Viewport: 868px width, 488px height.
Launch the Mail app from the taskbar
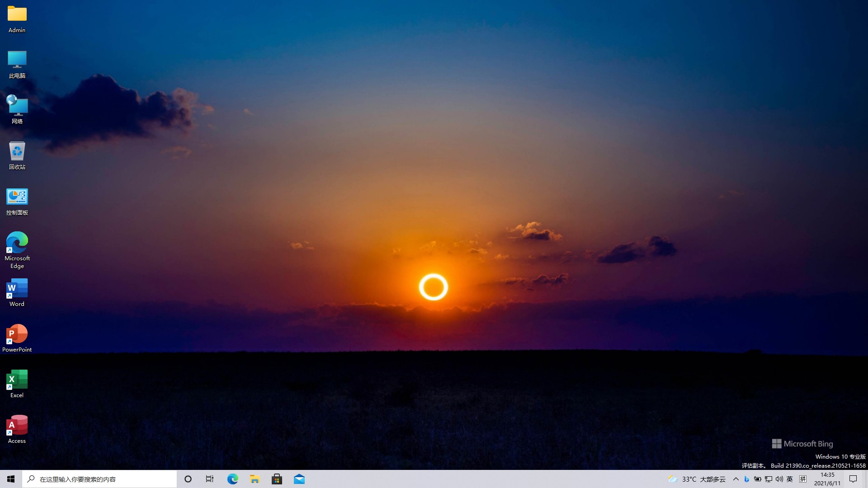tap(299, 479)
